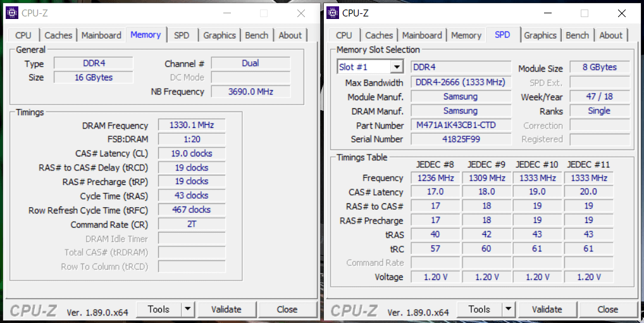Viewport: 644px width, 323px height.
Task: Expand the Slot #1 memory slot dropdown
Action: tap(397, 67)
